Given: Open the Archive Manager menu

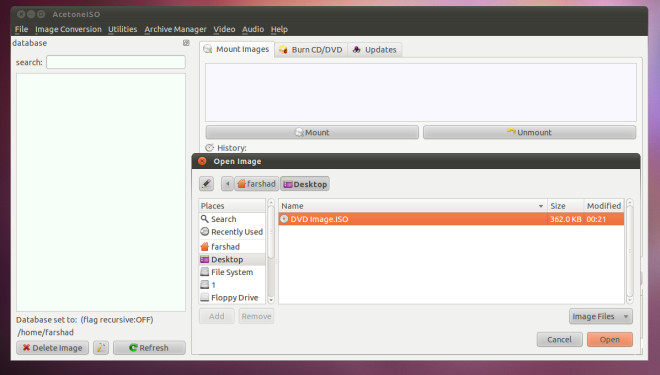Looking at the screenshot, I should tap(175, 29).
